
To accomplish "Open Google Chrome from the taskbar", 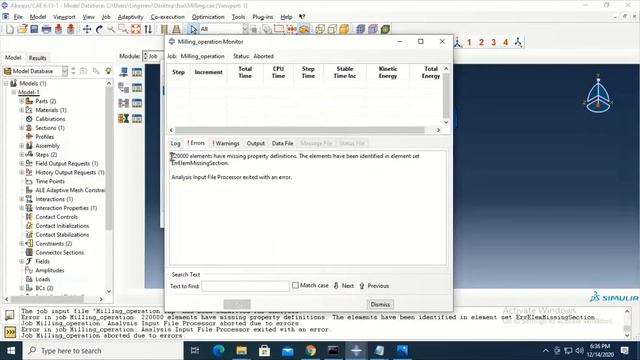I will 310,350.
